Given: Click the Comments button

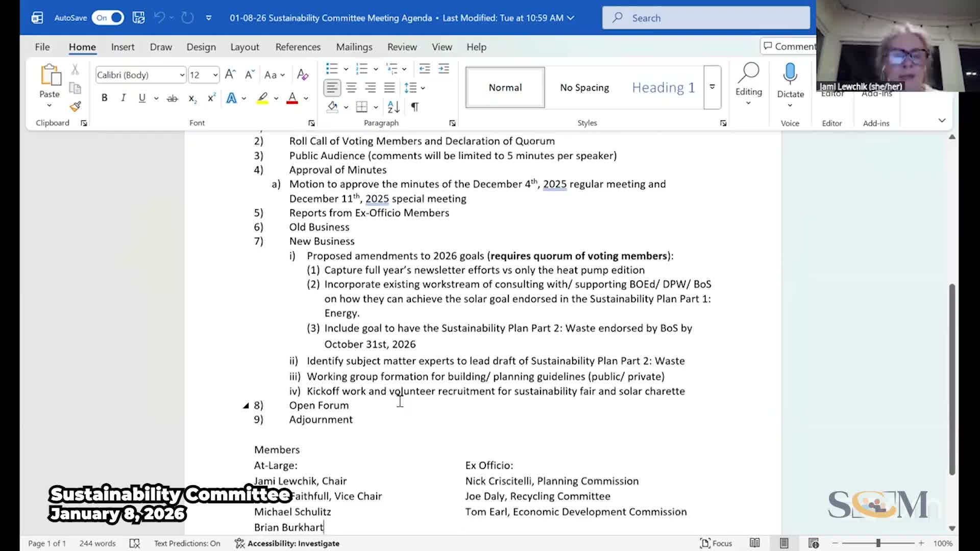Looking at the screenshot, I should point(789,46).
